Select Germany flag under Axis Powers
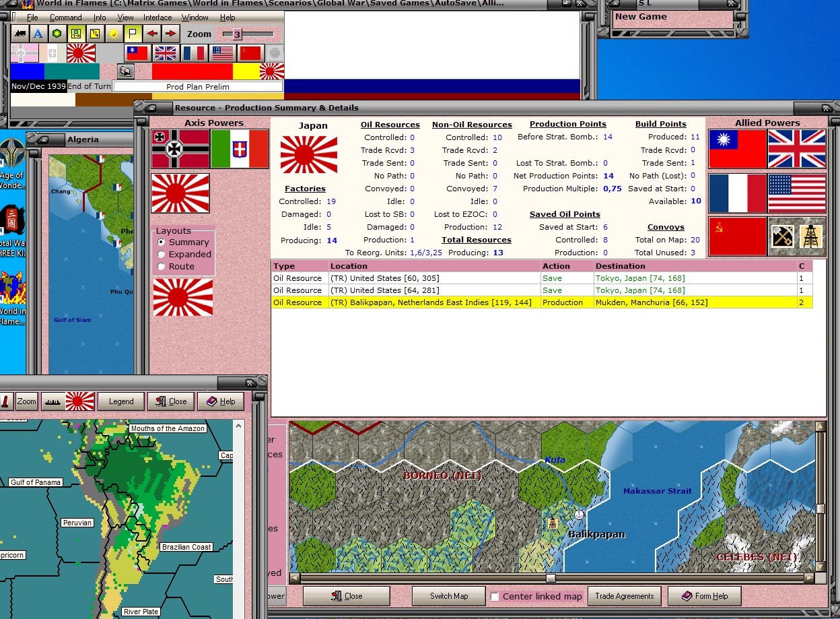 click(x=180, y=149)
